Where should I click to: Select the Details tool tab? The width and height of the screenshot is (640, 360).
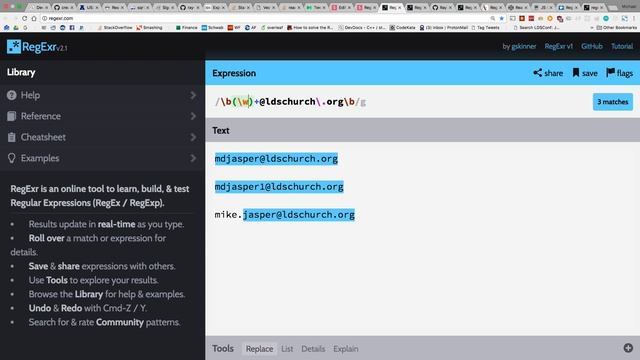[x=313, y=349]
